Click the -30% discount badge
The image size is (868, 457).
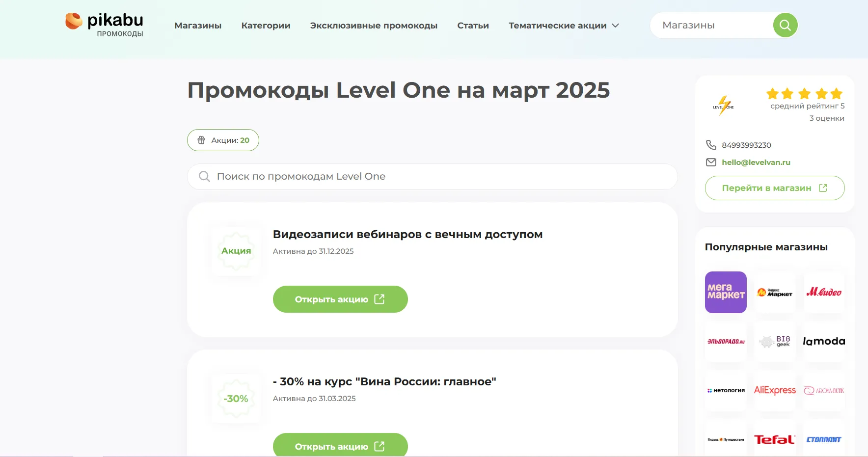[236, 399]
